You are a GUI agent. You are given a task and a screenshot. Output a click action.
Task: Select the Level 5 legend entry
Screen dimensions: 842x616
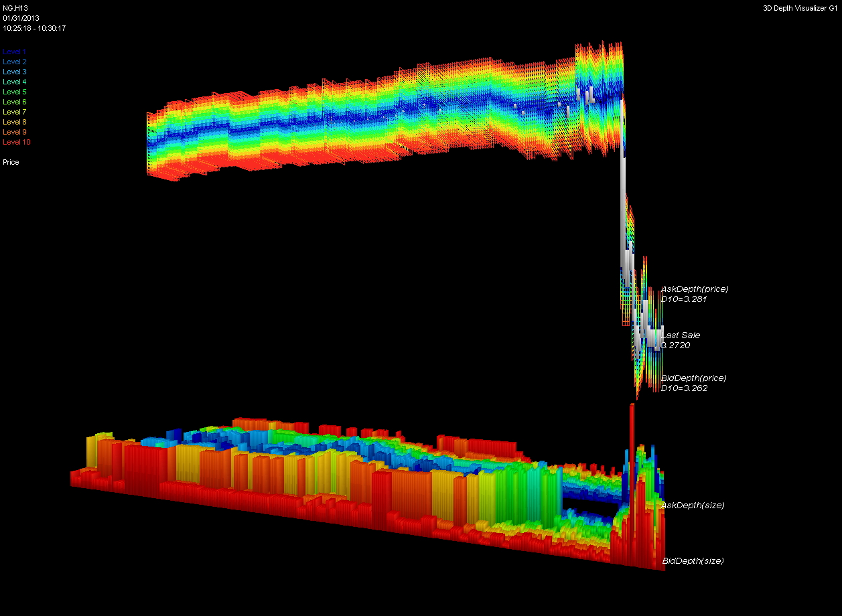point(14,92)
